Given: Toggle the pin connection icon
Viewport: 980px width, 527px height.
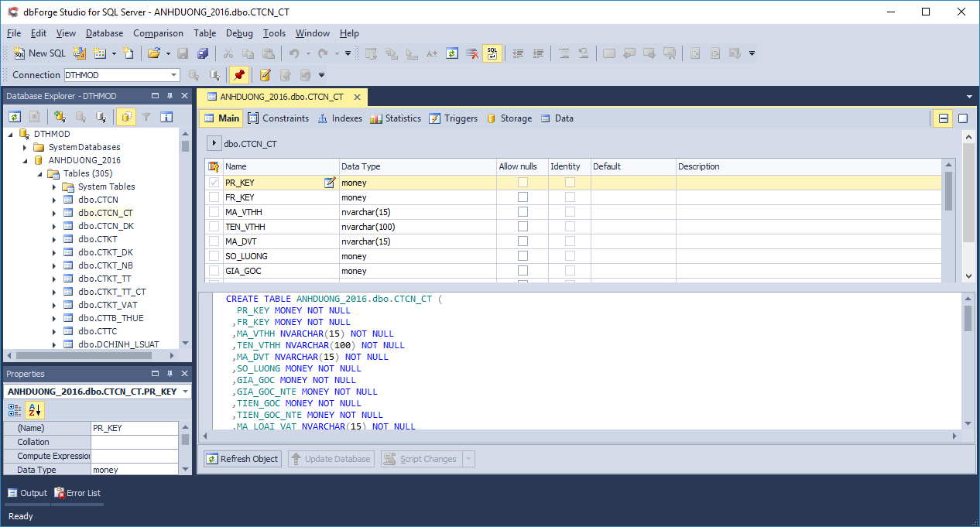Looking at the screenshot, I should click(x=239, y=74).
